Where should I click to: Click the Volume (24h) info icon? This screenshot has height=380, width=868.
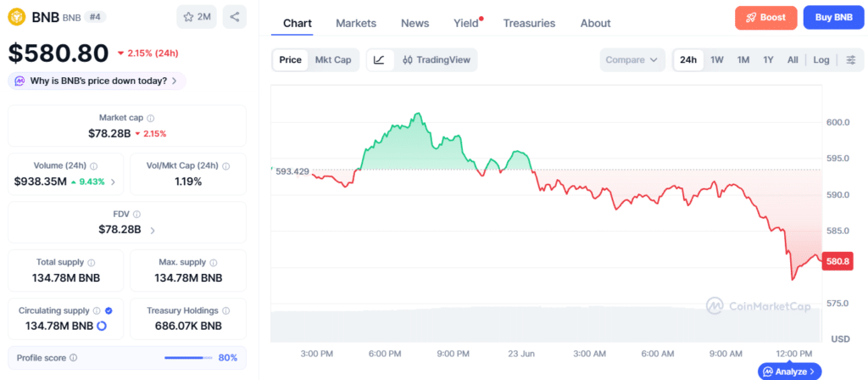[93, 165]
